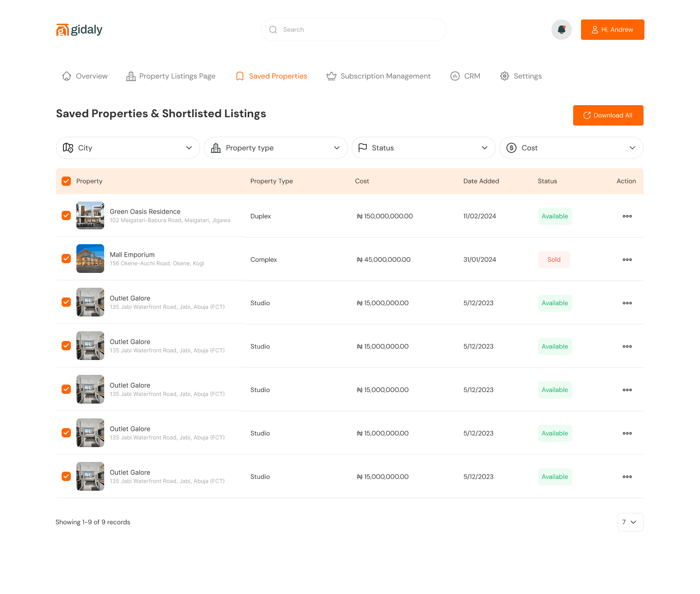Open the Mall Emporium thumbnail image
This screenshot has width=700, height=594.
click(90, 259)
